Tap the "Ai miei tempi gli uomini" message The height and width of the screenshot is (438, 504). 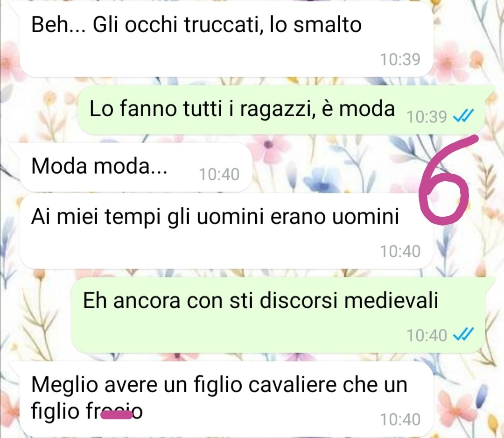coord(226,231)
